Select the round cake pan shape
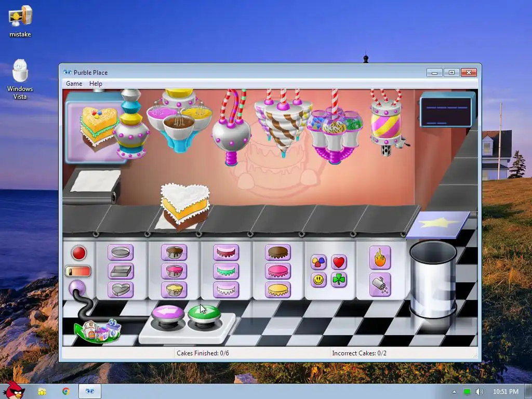The width and height of the screenshot is (532, 399). [x=121, y=252]
